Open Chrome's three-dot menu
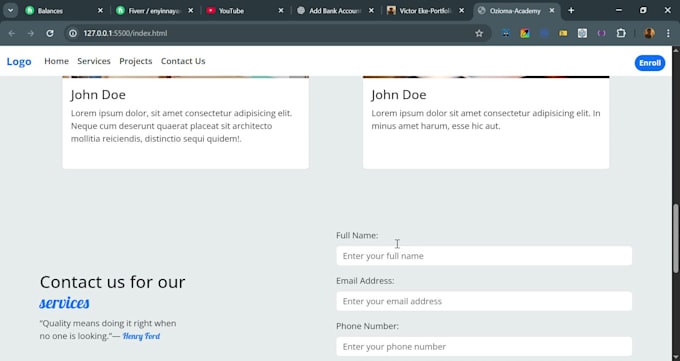 [x=668, y=33]
